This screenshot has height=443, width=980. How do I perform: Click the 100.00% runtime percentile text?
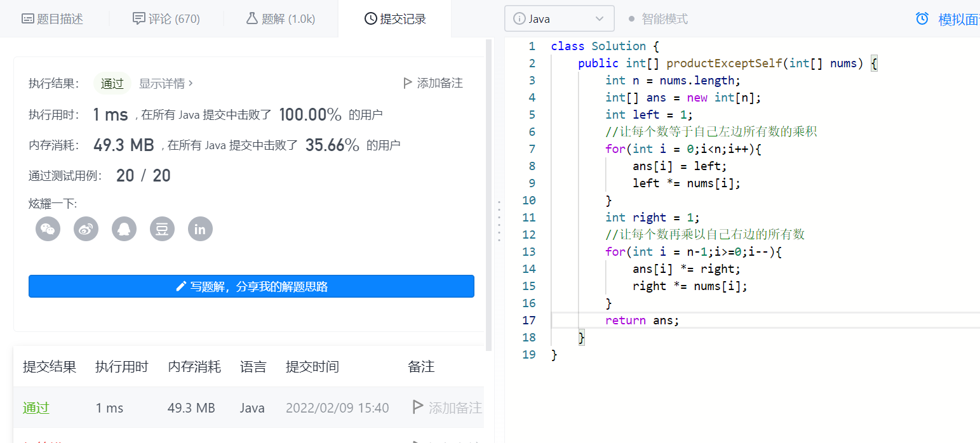coord(311,115)
